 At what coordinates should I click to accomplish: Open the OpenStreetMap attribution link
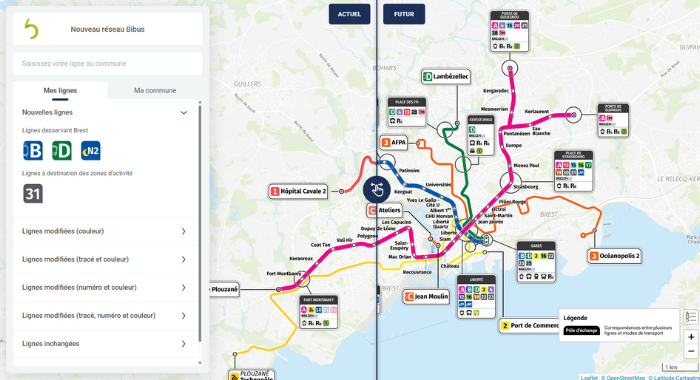click(625, 378)
